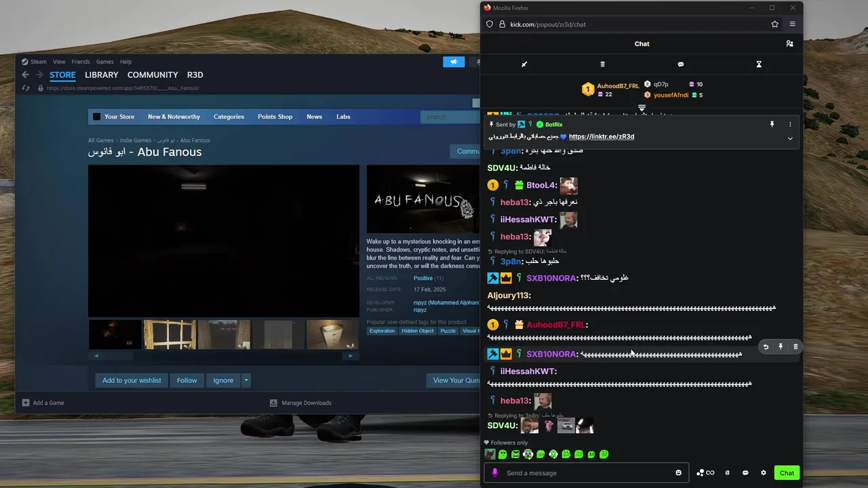Viewport: 868px width, 488px height.
Task: Click Manage Downloads in Steam footer
Action: coord(300,403)
